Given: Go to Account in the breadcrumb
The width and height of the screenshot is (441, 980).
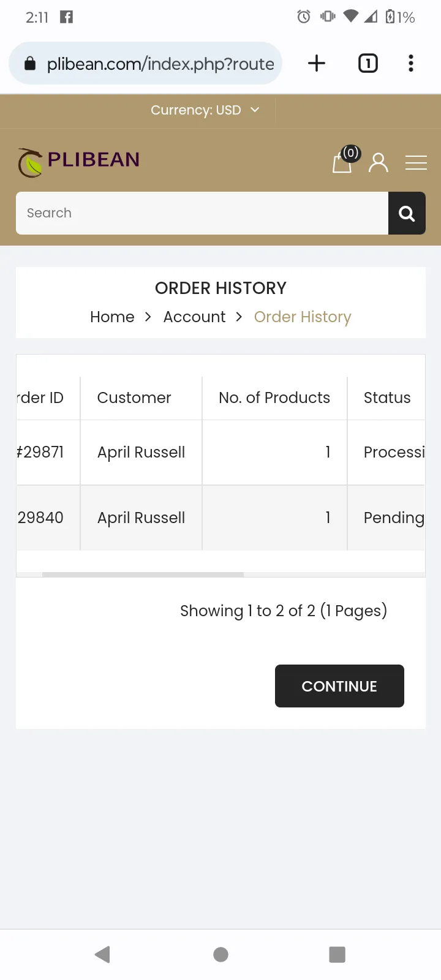Looking at the screenshot, I should click(x=194, y=317).
